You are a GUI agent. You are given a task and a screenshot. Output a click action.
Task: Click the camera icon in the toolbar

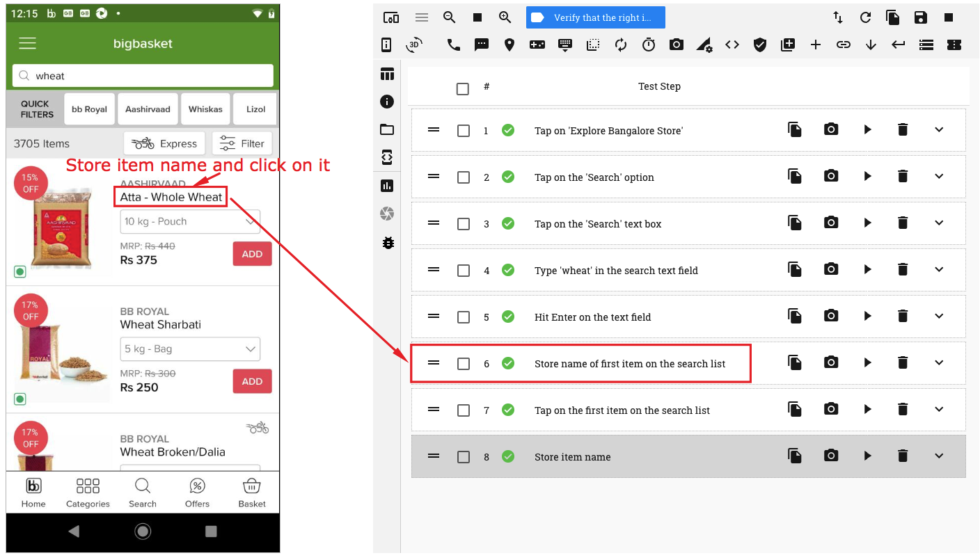(x=677, y=45)
